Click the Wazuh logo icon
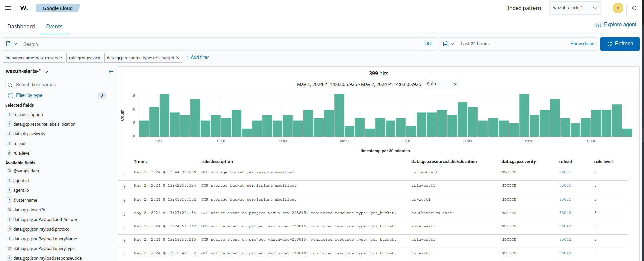Image resolution: width=644 pixels, height=261 pixels. (x=24, y=8)
